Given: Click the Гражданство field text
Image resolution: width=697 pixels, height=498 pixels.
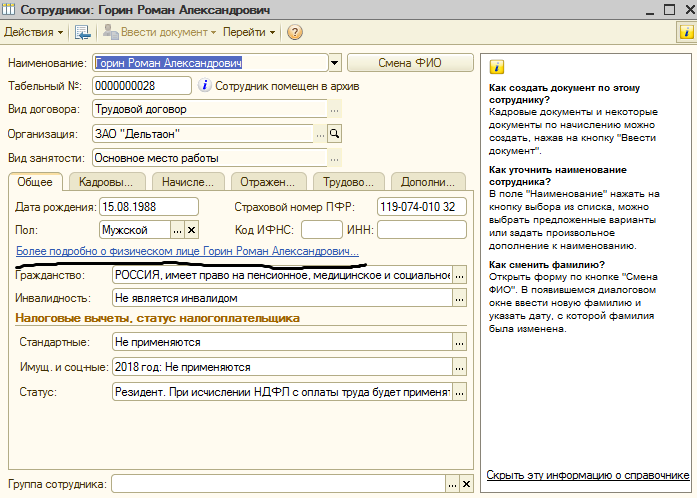Looking at the screenshot, I should coord(282,275).
